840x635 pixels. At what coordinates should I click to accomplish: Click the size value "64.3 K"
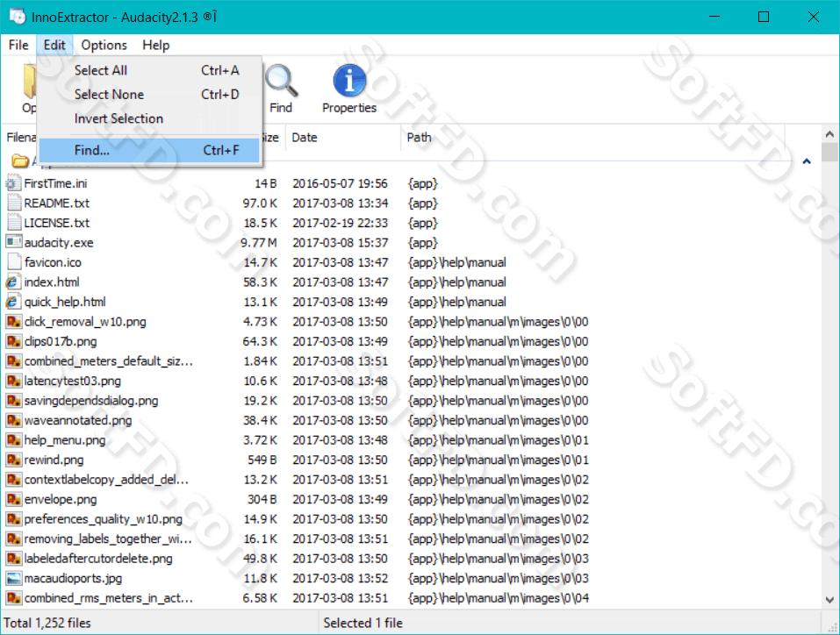260,341
